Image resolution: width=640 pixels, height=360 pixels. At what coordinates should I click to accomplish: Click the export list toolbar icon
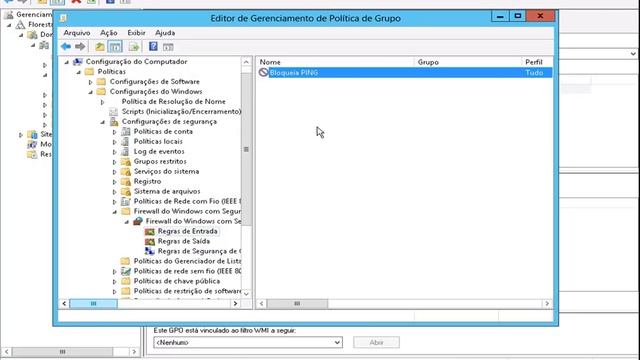click(134, 47)
